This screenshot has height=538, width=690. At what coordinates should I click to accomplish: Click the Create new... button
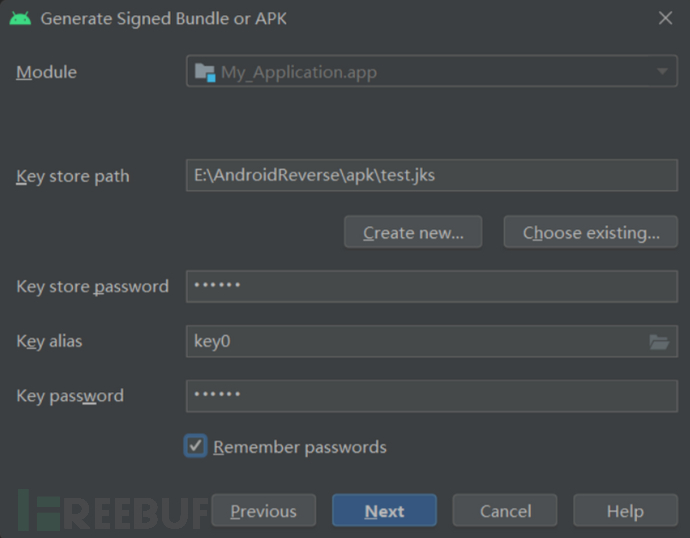413,232
